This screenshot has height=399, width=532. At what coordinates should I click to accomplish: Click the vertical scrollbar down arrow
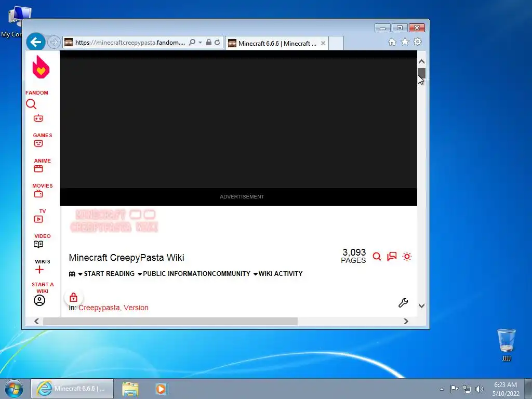point(421,305)
